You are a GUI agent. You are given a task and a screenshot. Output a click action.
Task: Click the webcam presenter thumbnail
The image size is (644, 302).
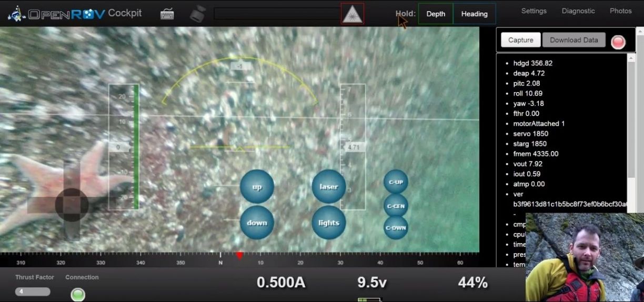click(x=585, y=257)
